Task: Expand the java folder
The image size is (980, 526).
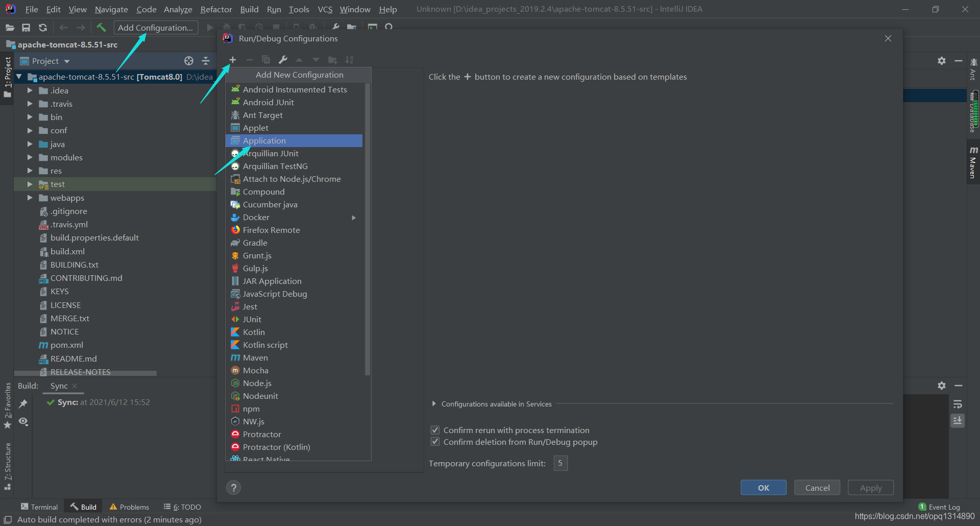Action: pyautogui.click(x=30, y=144)
